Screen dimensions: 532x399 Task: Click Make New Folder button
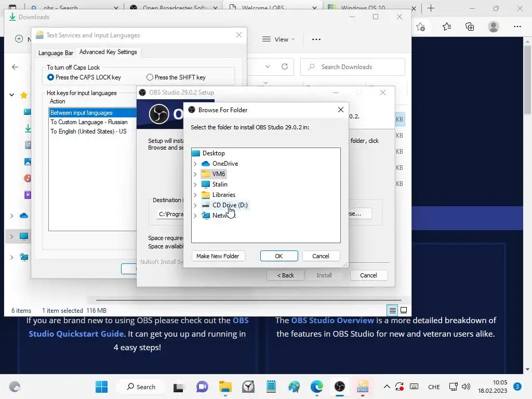tap(218, 256)
